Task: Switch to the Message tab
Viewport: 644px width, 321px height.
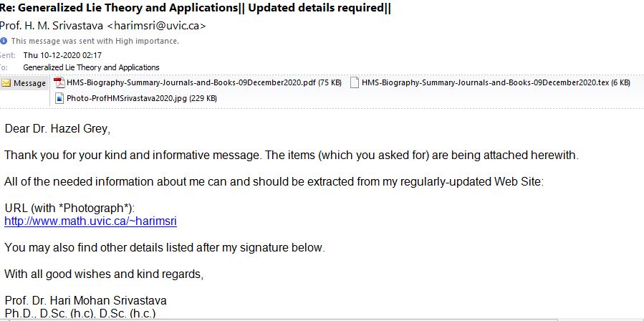Action: pos(24,83)
